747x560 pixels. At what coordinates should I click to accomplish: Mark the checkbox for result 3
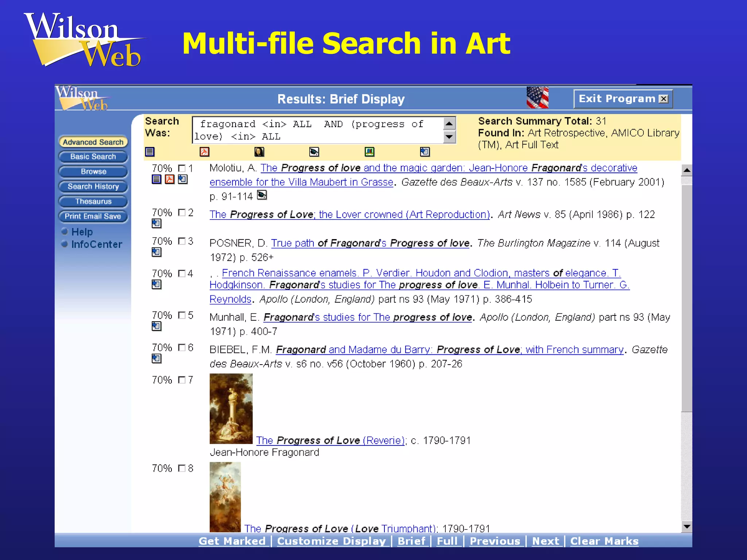click(x=182, y=241)
